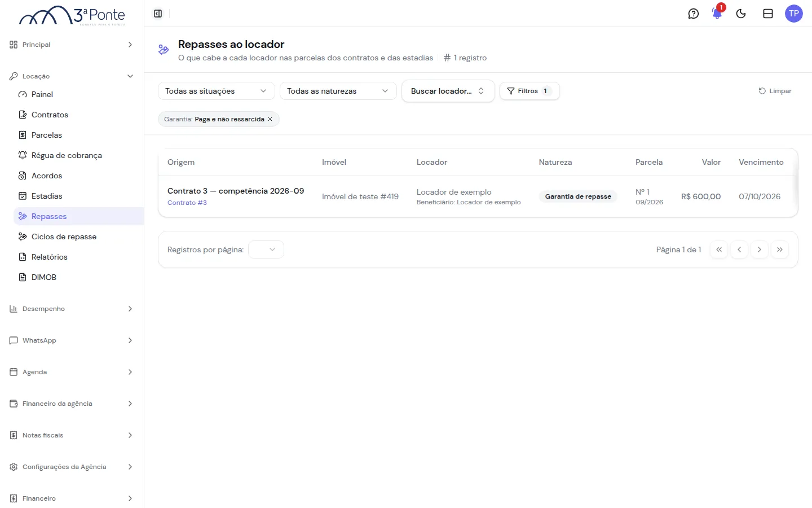Open Ciclos de repasse in sidebar
Screen dimensions: 812x508
click(78, 237)
